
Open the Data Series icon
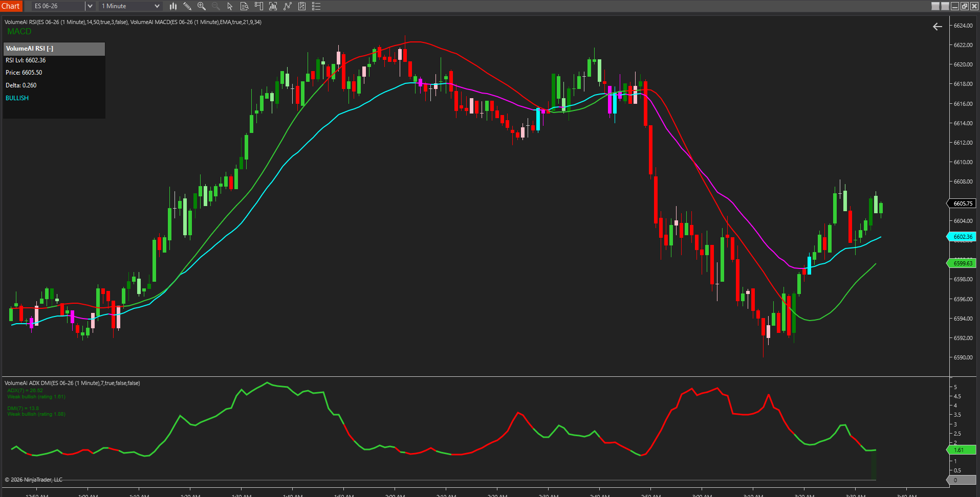[273, 6]
